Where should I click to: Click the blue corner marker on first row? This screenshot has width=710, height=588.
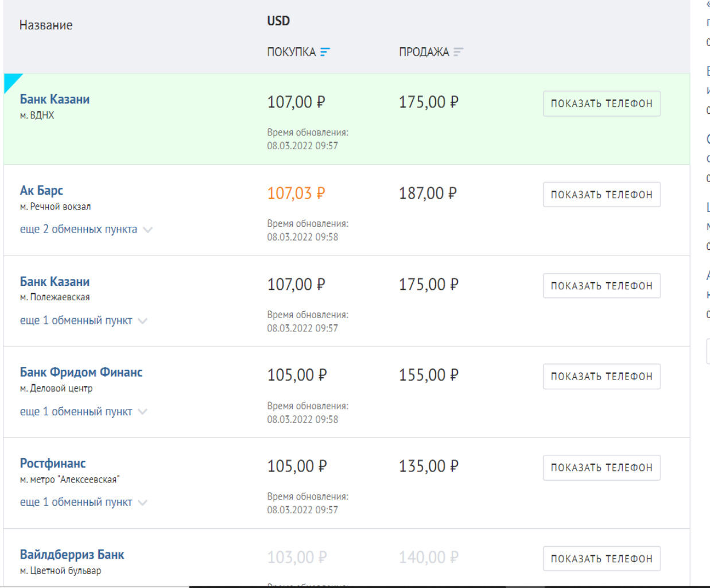click(x=10, y=80)
